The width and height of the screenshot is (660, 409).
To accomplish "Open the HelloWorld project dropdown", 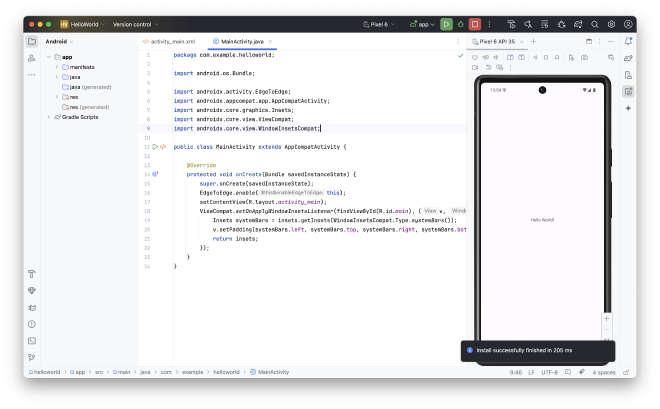I will (83, 24).
